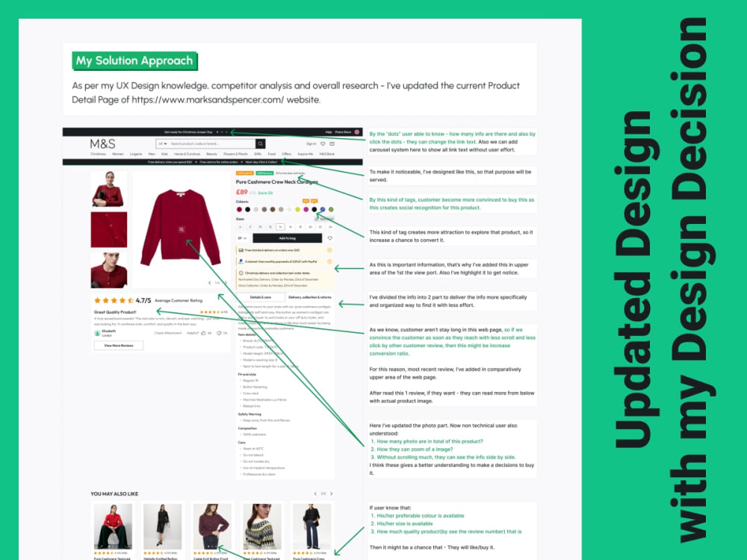The width and height of the screenshot is (747, 560).
Task: Click the info icon on free standard delivery row
Action: click(x=329, y=250)
